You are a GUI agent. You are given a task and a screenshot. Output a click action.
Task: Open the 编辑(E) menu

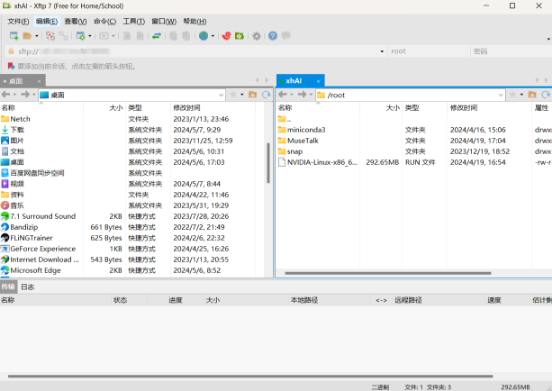coord(47,21)
